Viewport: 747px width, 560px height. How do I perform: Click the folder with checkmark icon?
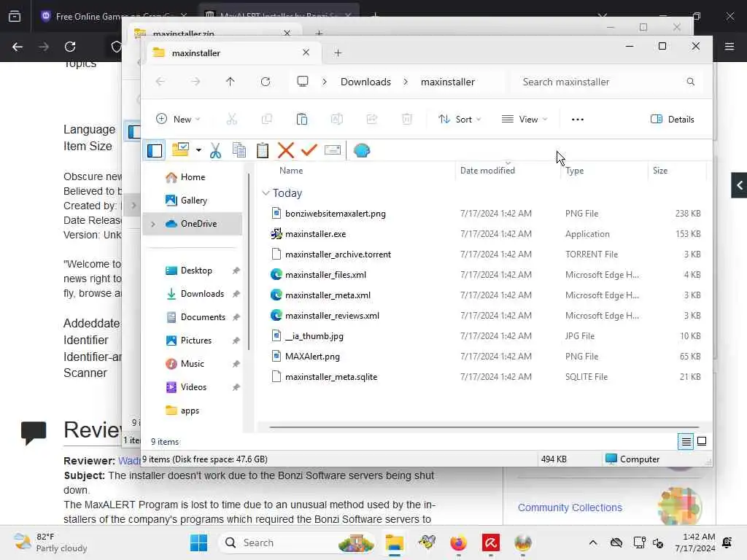tap(181, 150)
